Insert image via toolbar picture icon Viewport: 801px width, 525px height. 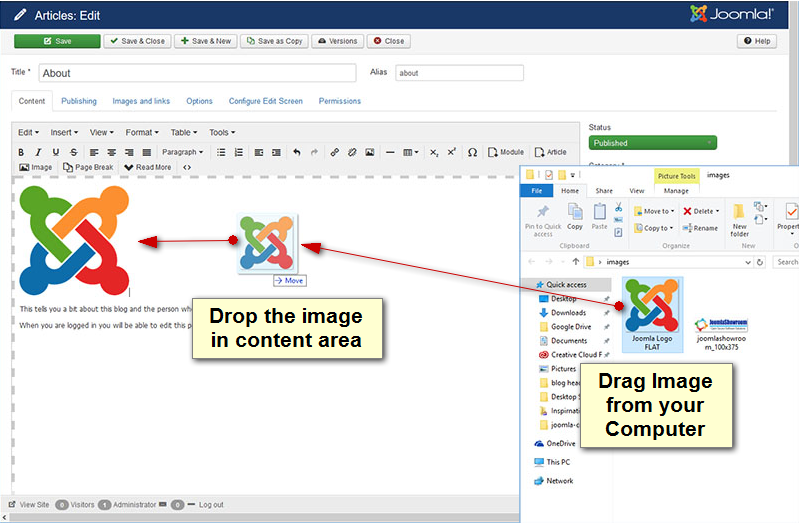pos(370,152)
